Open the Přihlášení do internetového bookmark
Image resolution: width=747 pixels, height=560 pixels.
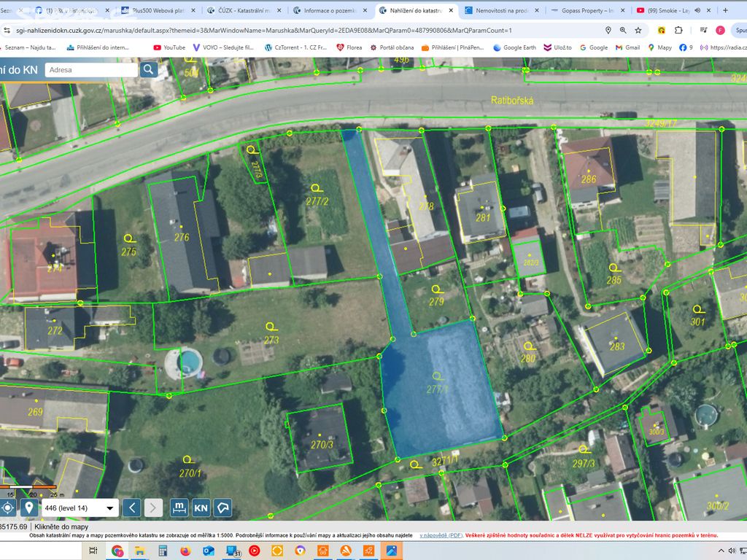(98, 47)
